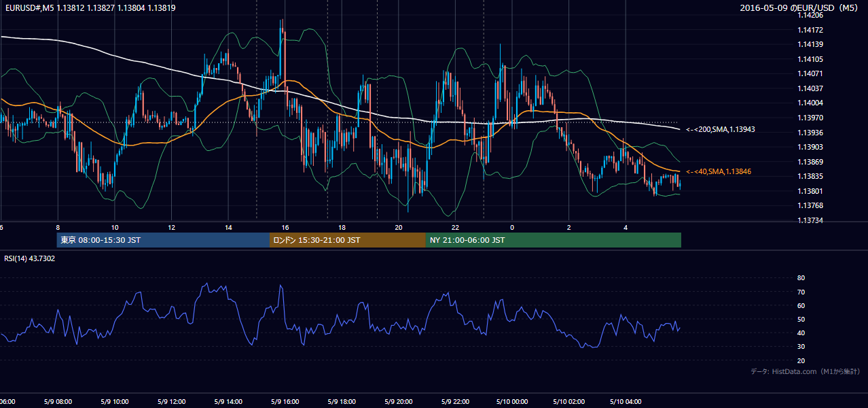Click the RSI(14) 43.7302 label
The width and height of the screenshot is (868, 408).
click(x=30, y=258)
